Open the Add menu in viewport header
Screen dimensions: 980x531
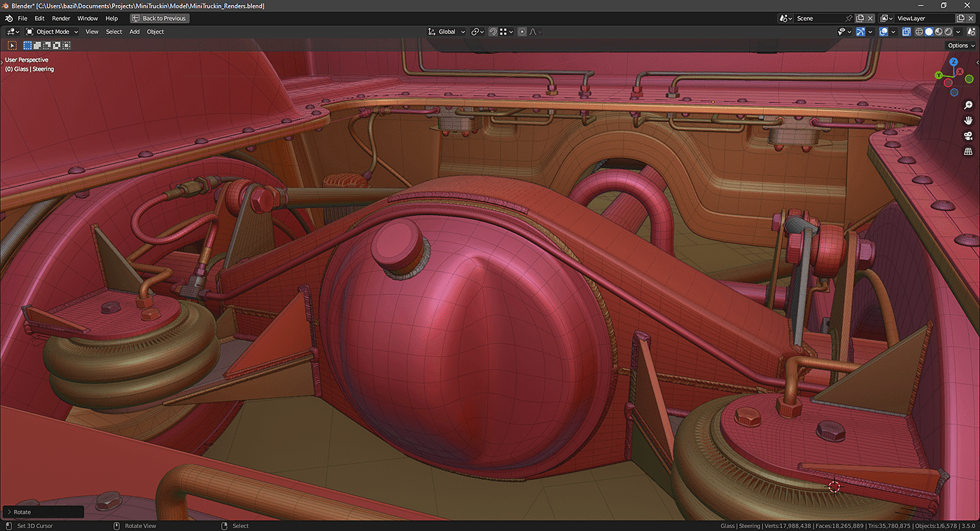[134, 32]
